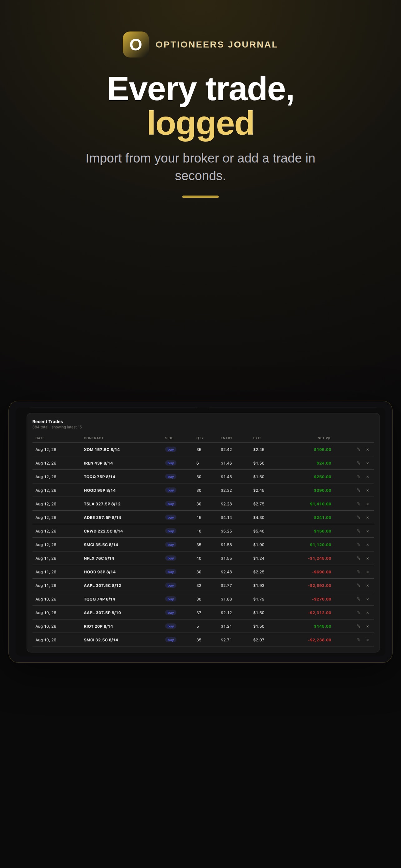Click the gold Optioneers O logo
The height and width of the screenshot is (868, 401).
pos(136,44)
